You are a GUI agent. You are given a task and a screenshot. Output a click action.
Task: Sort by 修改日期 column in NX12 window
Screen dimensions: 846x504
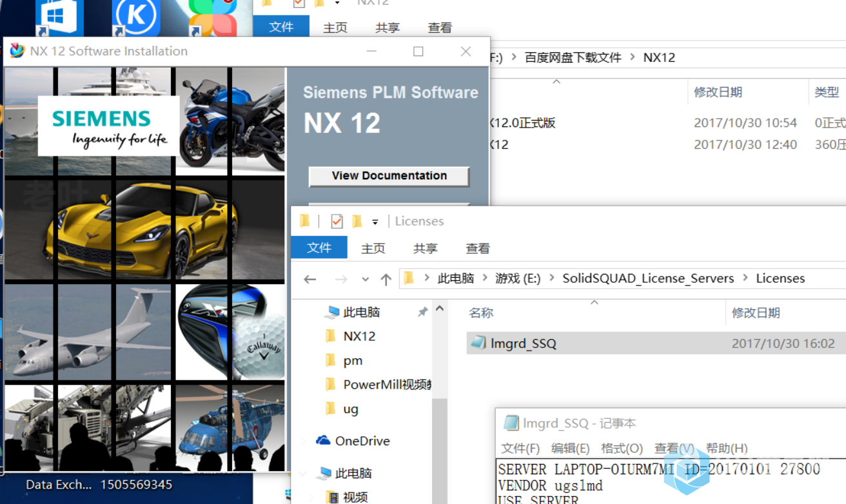pos(718,92)
